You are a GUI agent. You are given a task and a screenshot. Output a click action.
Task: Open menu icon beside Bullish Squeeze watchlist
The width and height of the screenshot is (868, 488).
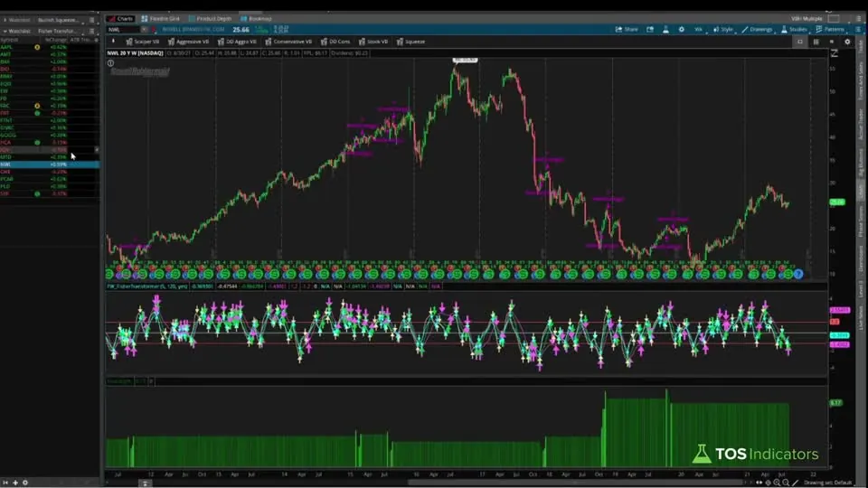(92, 20)
